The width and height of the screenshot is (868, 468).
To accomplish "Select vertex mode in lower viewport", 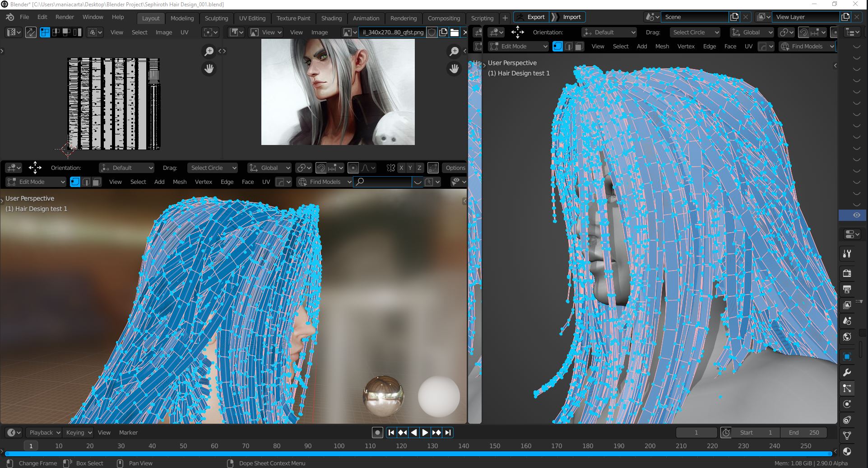I will click(75, 182).
